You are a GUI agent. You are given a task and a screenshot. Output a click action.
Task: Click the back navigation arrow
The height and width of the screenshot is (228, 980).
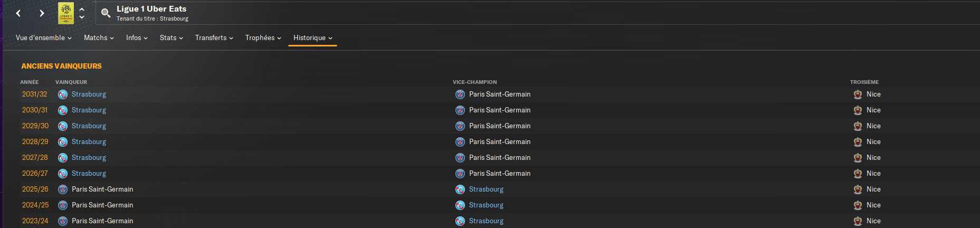[18, 13]
